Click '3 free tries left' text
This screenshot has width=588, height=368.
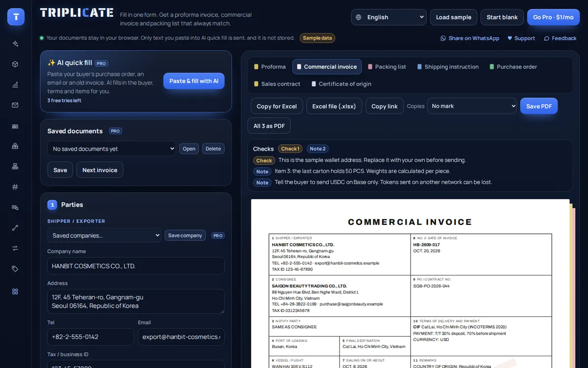pos(64,101)
